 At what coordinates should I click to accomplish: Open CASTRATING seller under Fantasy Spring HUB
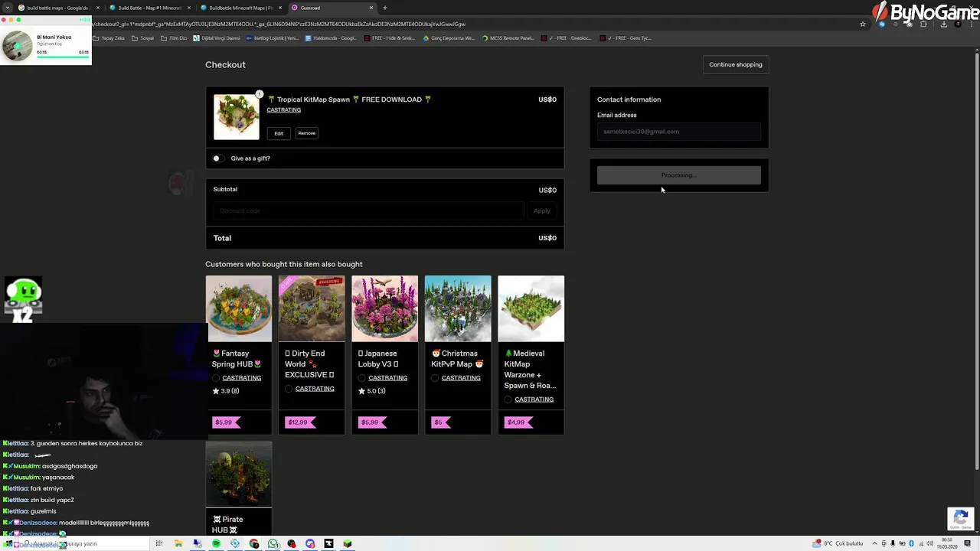(x=241, y=378)
